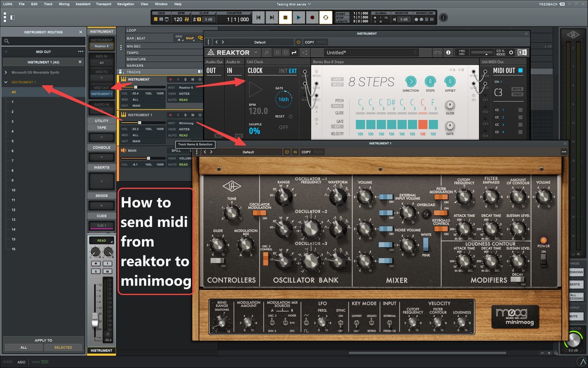Click the orange seventh gate step

[423, 125]
